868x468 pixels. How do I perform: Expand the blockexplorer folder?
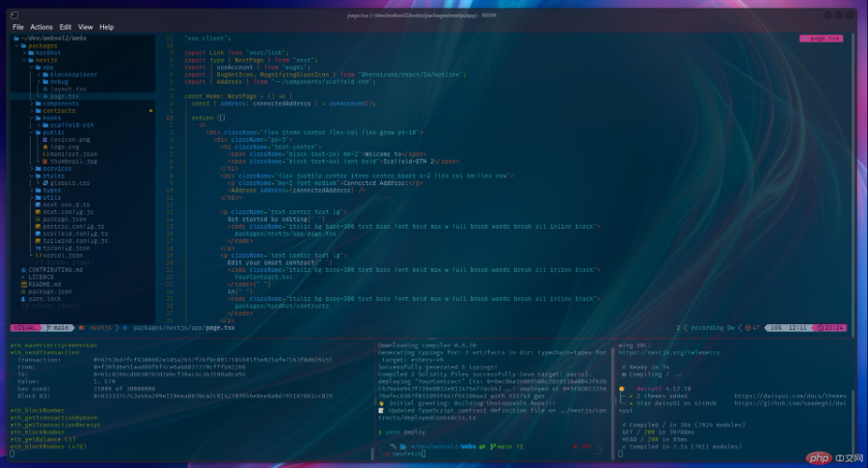coord(39,74)
